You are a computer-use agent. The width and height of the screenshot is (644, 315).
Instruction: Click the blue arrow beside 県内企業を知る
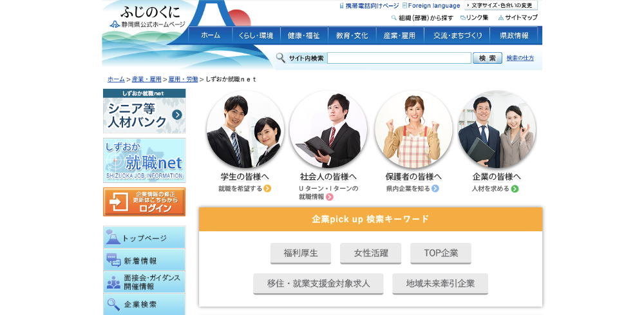point(435,189)
